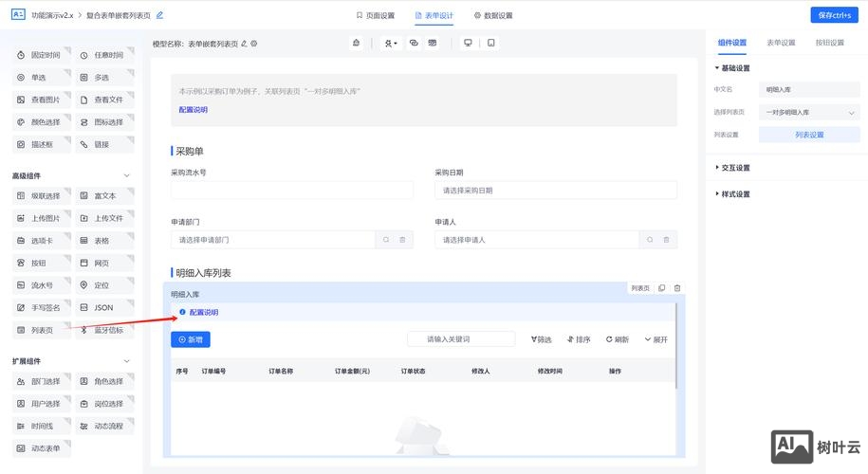Collapse the 基础设置 section
This screenshot has height=474, width=868.
click(x=732, y=68)
